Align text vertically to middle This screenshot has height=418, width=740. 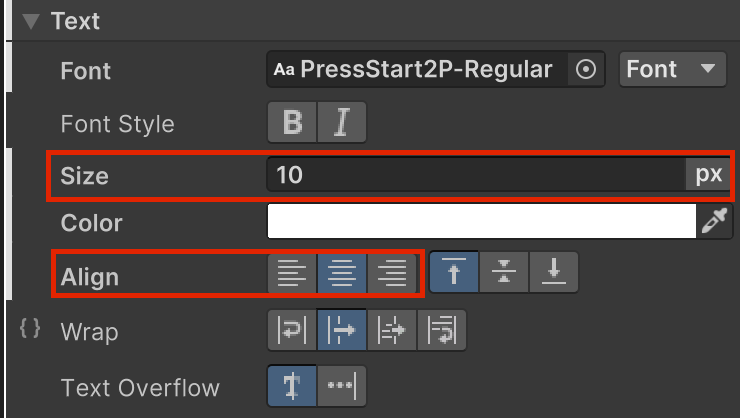point(504,273)
